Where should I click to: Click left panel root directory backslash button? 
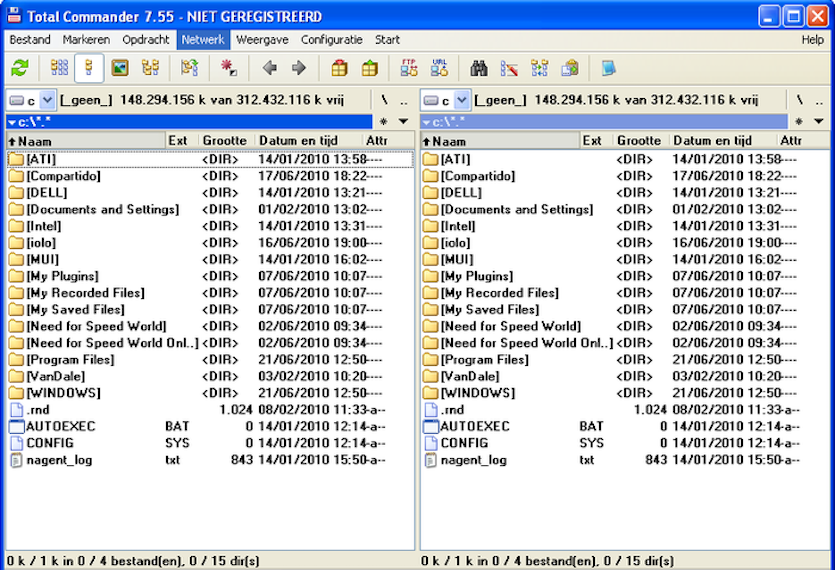click(384, 100)
